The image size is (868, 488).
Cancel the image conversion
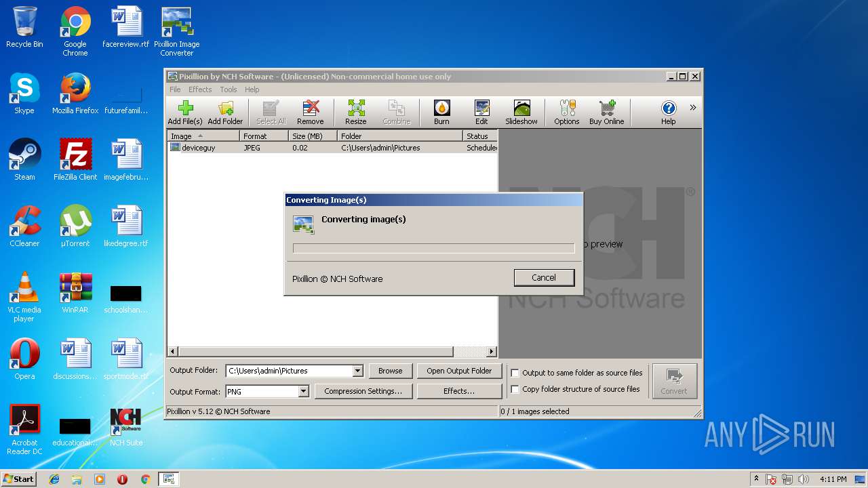[x=544, y=278]
